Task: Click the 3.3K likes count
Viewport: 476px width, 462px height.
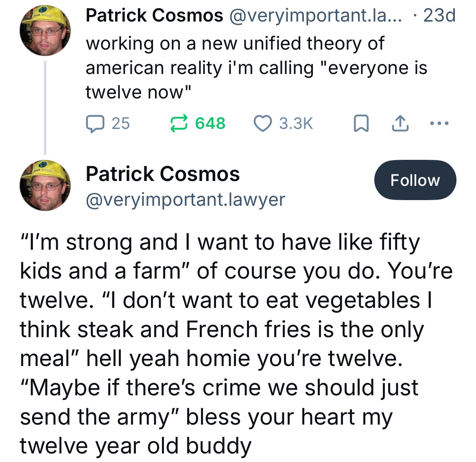Action: pyautogui.click(x=296, y=124)
